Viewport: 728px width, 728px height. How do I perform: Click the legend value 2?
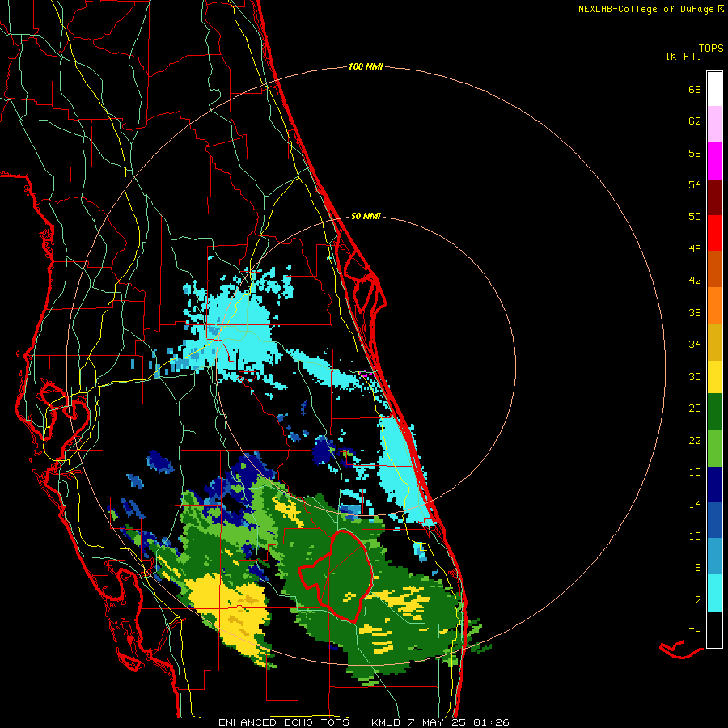click(698, 600)
